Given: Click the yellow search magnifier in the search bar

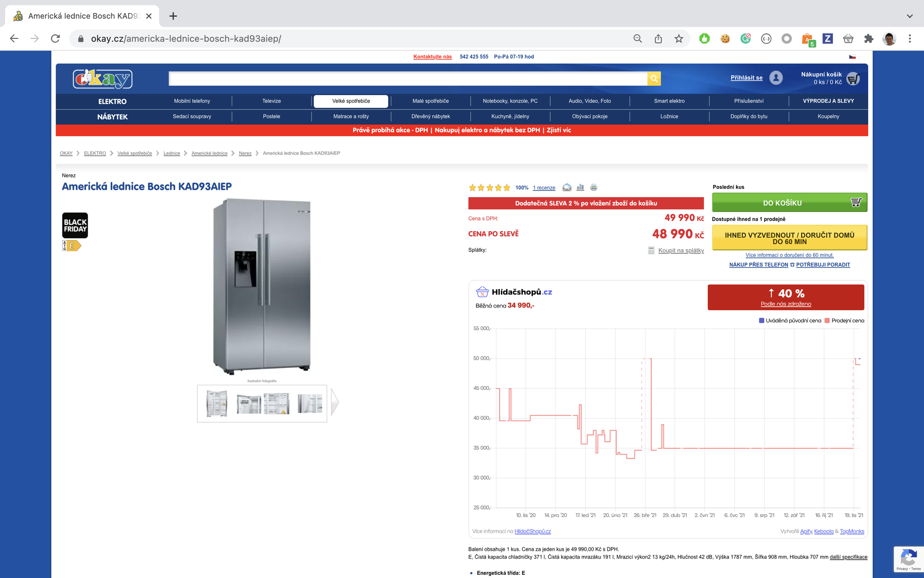Looking at the screenshot, I should click(x=654, y=78).
